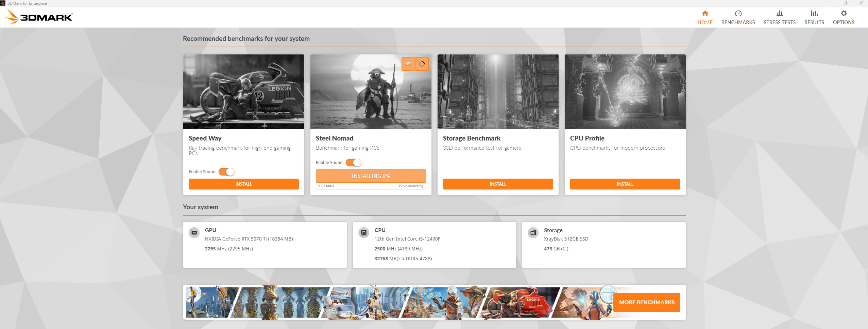Click the Storage drive icon
Screen dimensions: 868x329
tap(533, 233)
